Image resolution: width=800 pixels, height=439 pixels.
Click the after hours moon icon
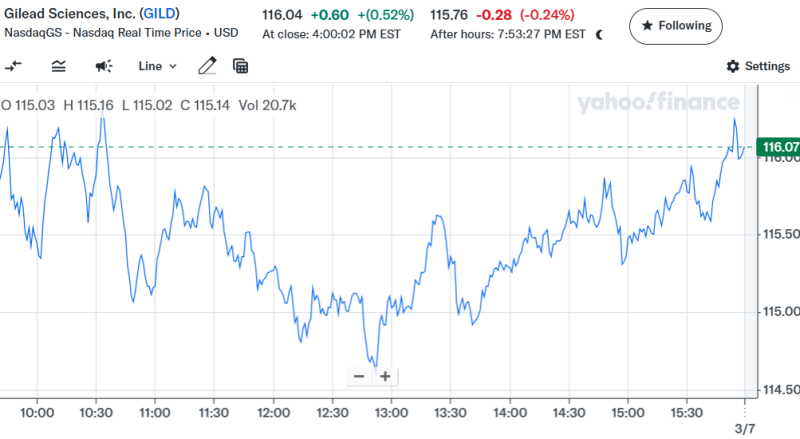[x=599, y=34]
